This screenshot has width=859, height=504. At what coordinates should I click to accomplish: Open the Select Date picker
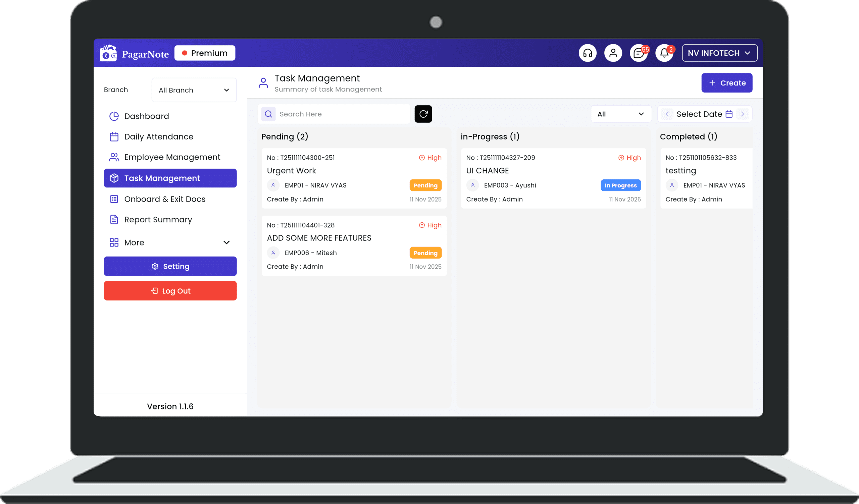[x=704, y=114]
